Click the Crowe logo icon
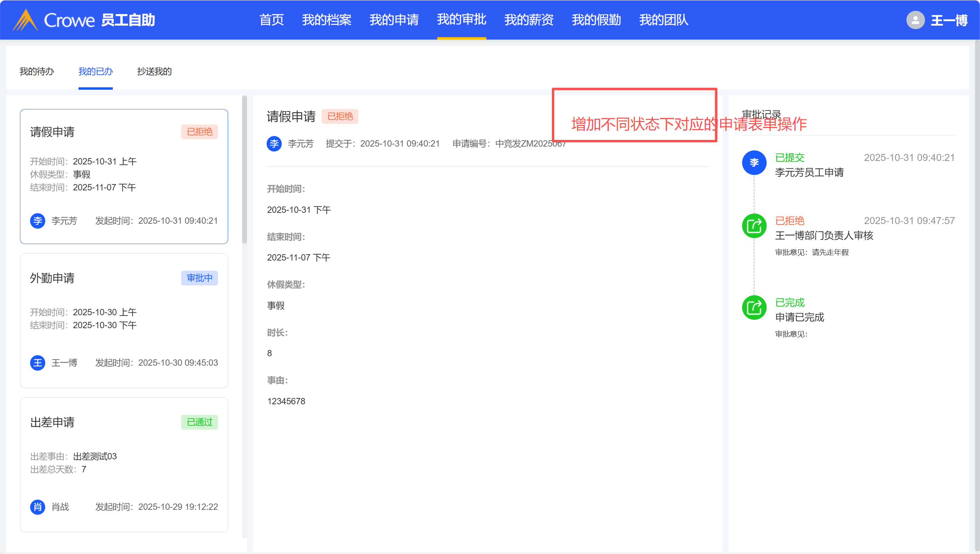 [25, 20]
